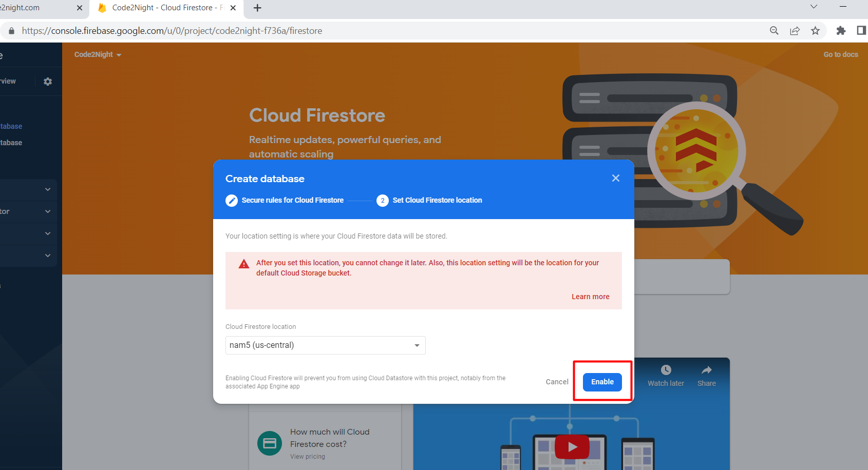This screenshot has width=868, height=470.
Task: Open Go to docs link
Action: coord(840,54)
